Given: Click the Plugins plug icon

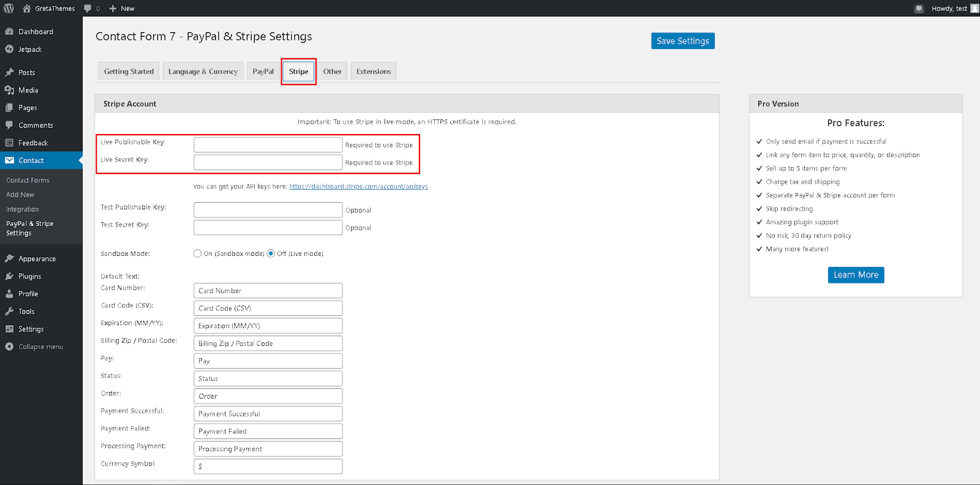Looking at the screenshot, I should (x=9, y=276).
